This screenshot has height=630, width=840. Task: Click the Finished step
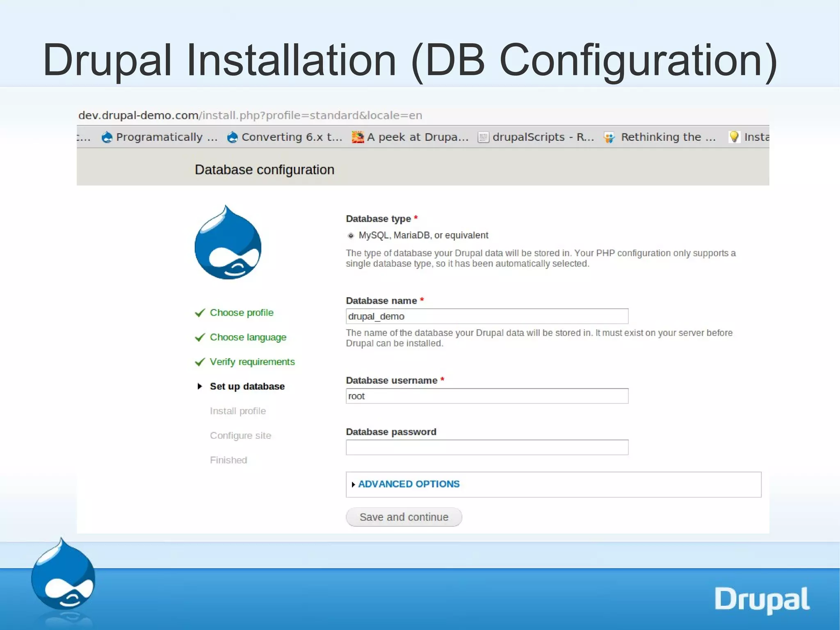click(x=228, y=460)
